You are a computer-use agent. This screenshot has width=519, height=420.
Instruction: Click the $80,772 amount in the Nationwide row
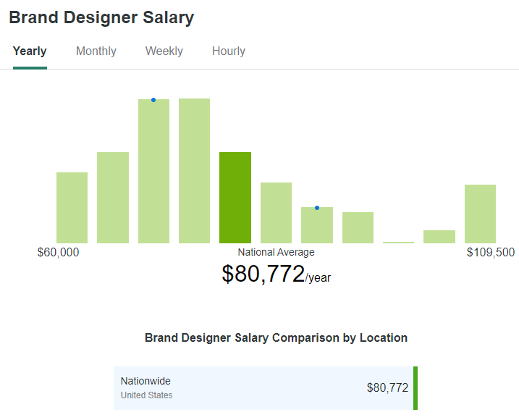[387, 388]
